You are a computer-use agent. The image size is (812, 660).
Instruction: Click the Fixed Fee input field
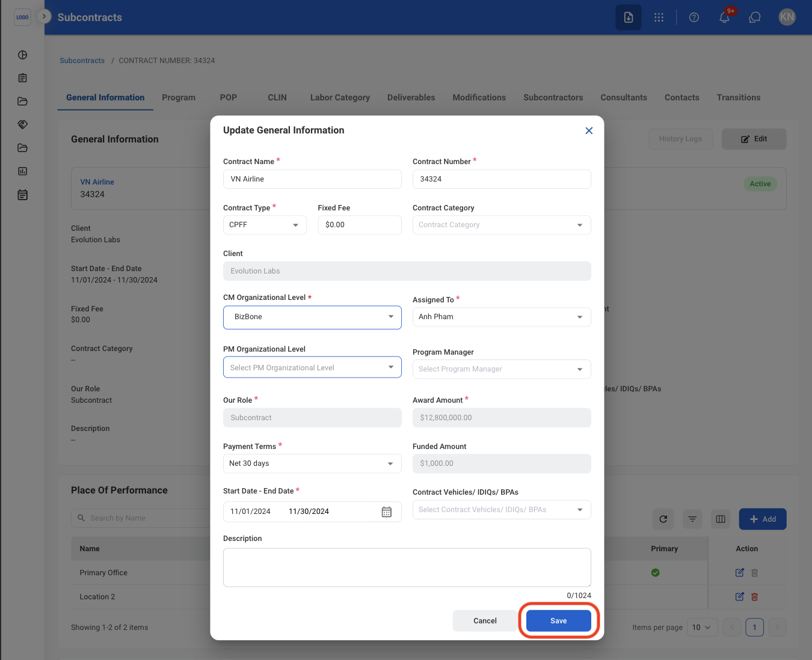[360, 225]
